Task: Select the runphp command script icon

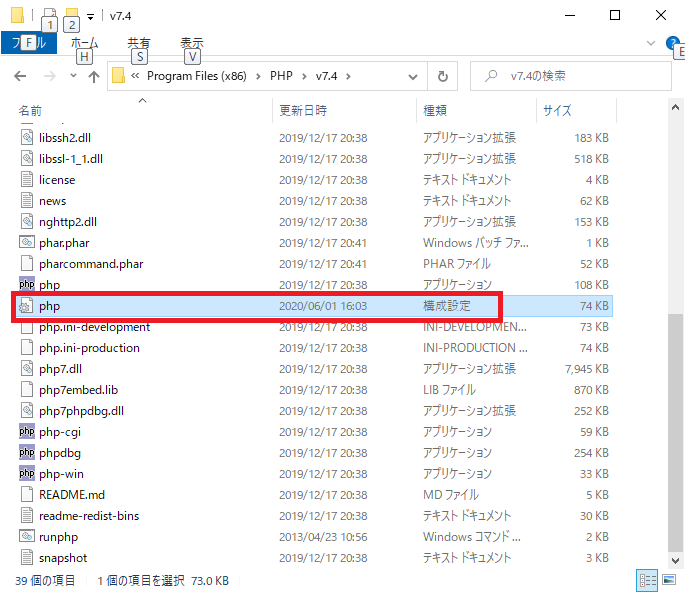Action: pyautogui.click(x=27, y=536)
